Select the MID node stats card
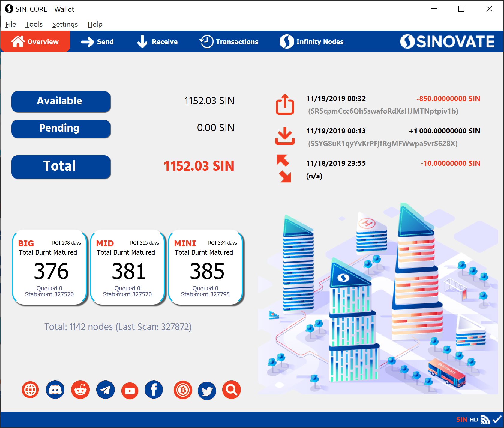The image size is (504, 428). point(127,267)
